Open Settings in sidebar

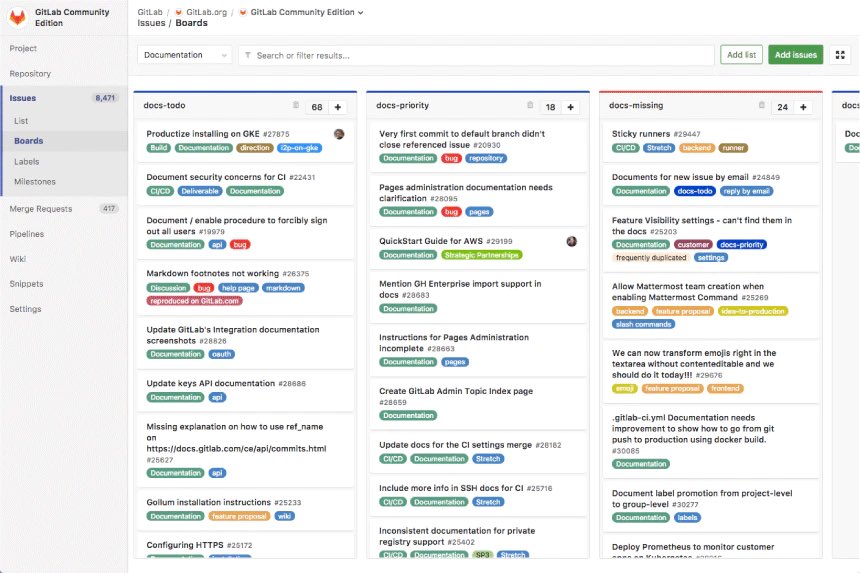(25, 309)
